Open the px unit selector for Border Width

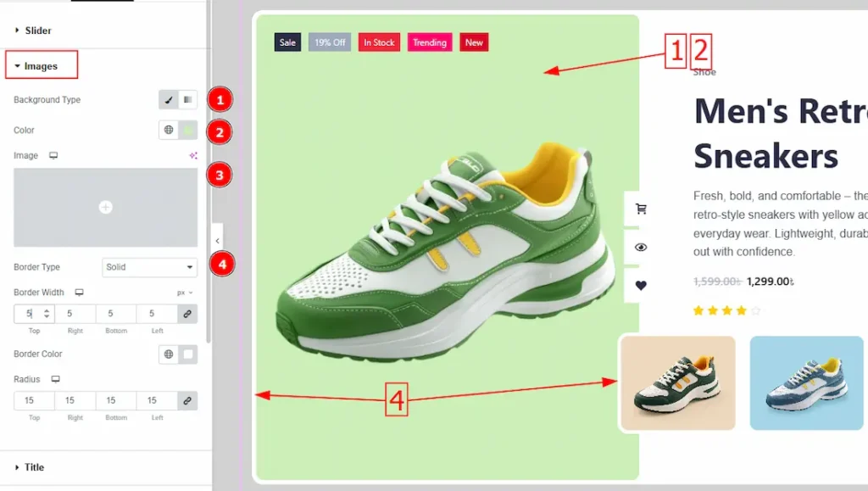pyautogui.click(x=184, y=293)
